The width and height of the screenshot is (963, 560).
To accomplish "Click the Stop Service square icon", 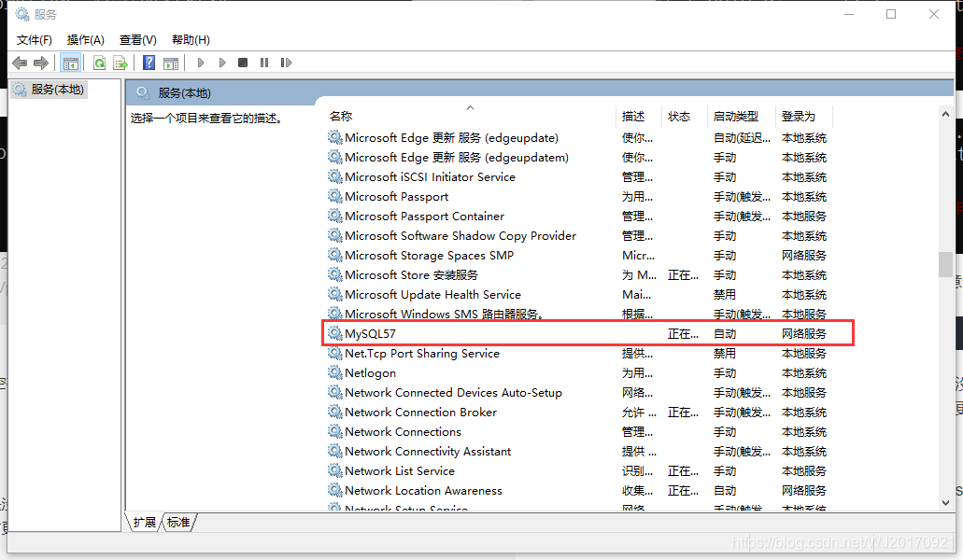I will pos(243,63).
